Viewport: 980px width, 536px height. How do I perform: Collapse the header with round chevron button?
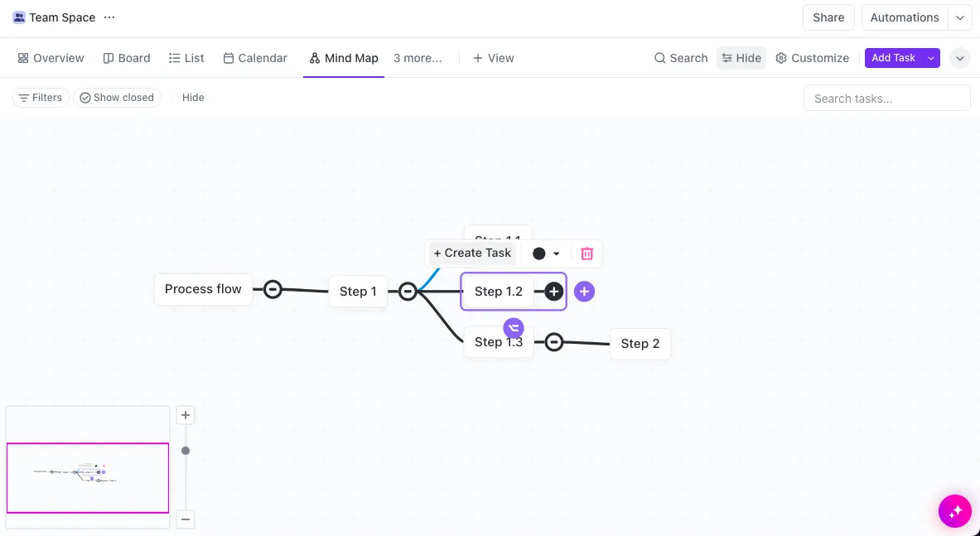pos(960,58)
